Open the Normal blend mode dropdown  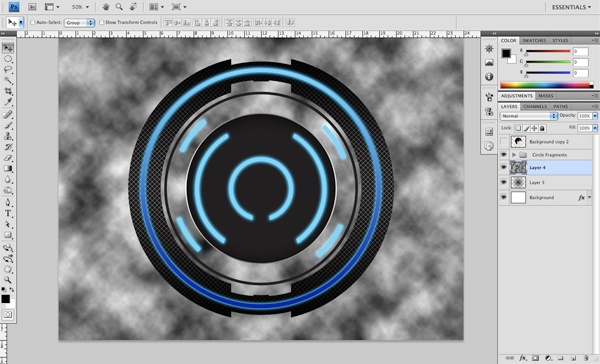click(528, 116)
